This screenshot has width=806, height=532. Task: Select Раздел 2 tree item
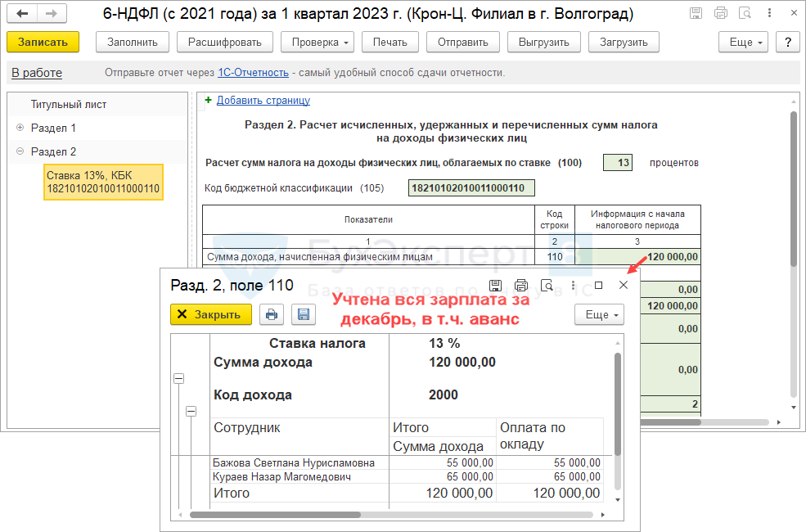click(53, 151)
